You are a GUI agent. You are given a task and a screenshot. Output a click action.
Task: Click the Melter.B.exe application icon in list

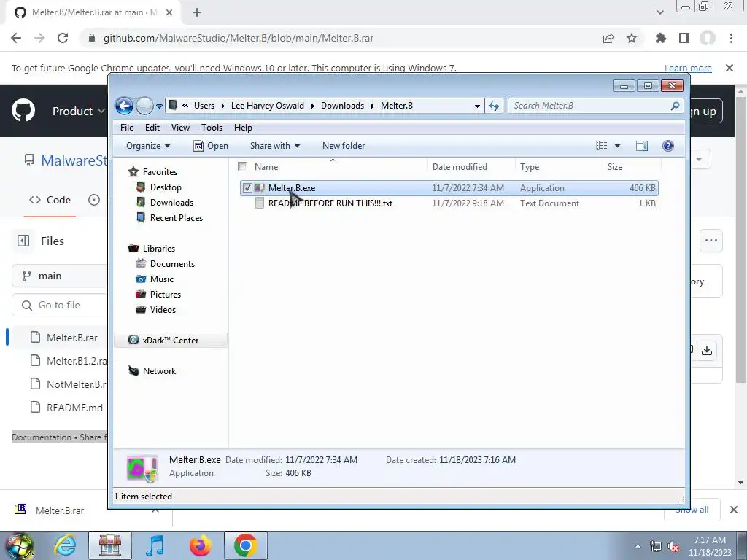point(260,188)
